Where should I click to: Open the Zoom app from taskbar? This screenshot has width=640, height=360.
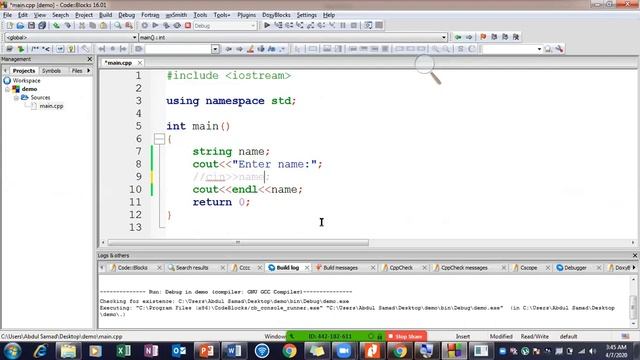point(344,351)
